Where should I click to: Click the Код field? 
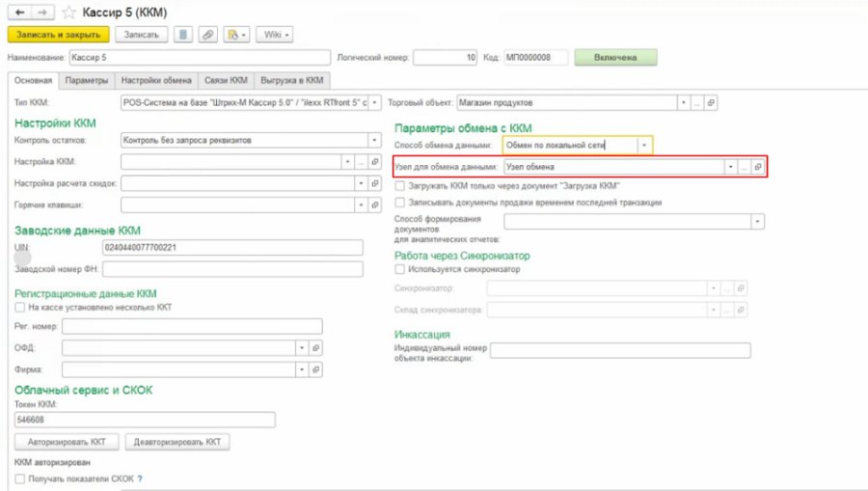coord(536,58)
